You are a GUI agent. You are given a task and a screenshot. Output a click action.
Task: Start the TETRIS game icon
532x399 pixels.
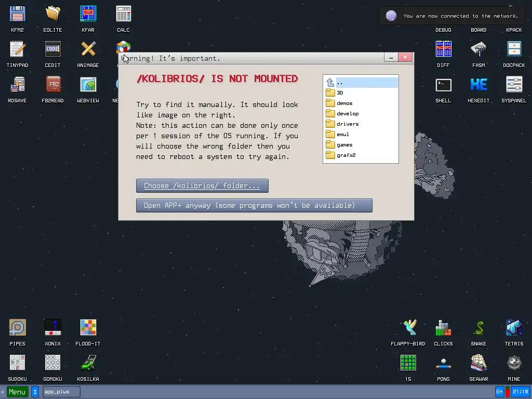[514, 327]
